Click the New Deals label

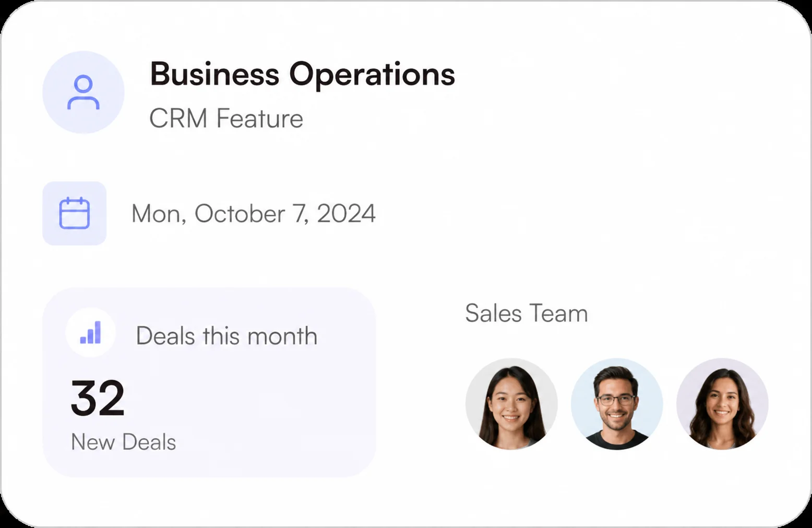pos(124,442)
